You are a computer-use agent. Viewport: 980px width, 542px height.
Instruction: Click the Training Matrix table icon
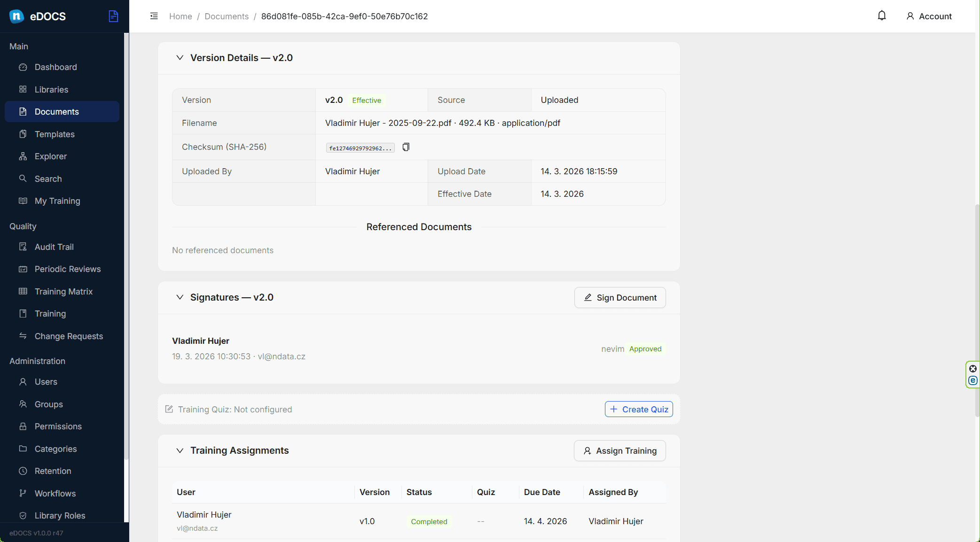pos(23,291)
